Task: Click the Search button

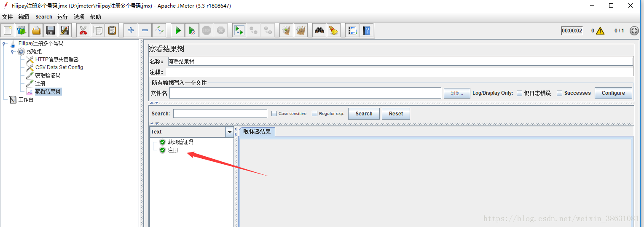Action: tap(364, 114)
